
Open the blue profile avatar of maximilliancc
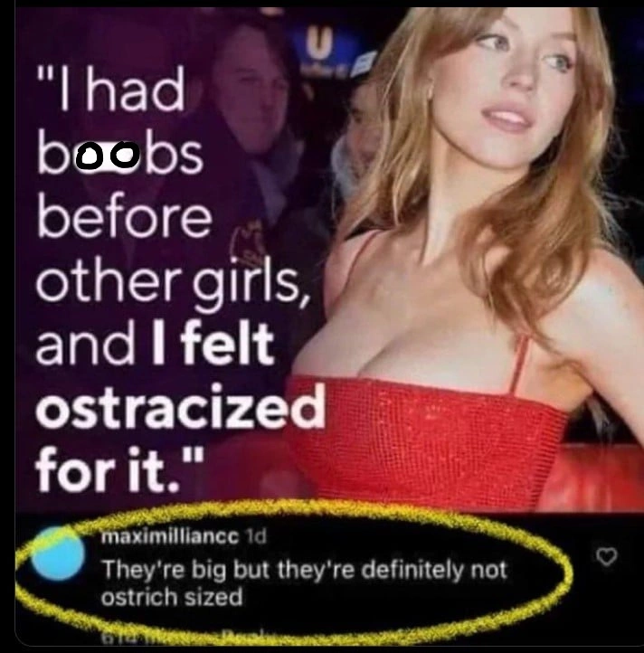click(58, 554)
